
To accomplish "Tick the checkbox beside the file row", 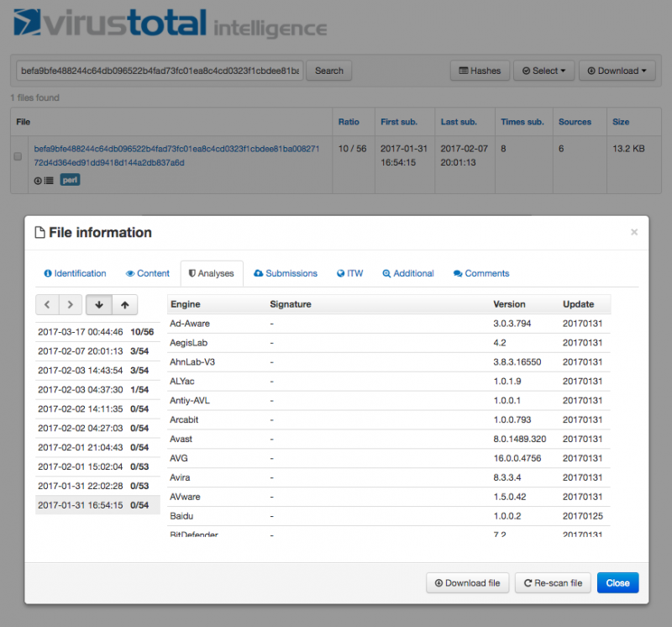I will (18, 156).
